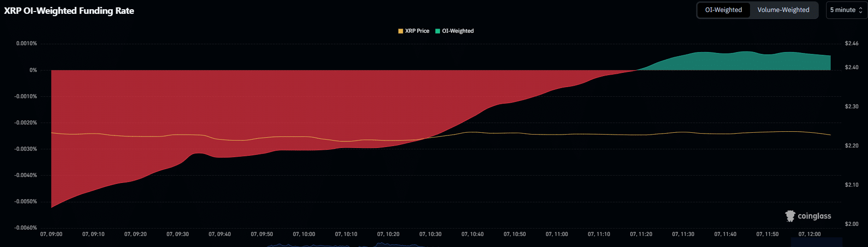Click the interval selector's up-down chevron arrows

point(860,10)
